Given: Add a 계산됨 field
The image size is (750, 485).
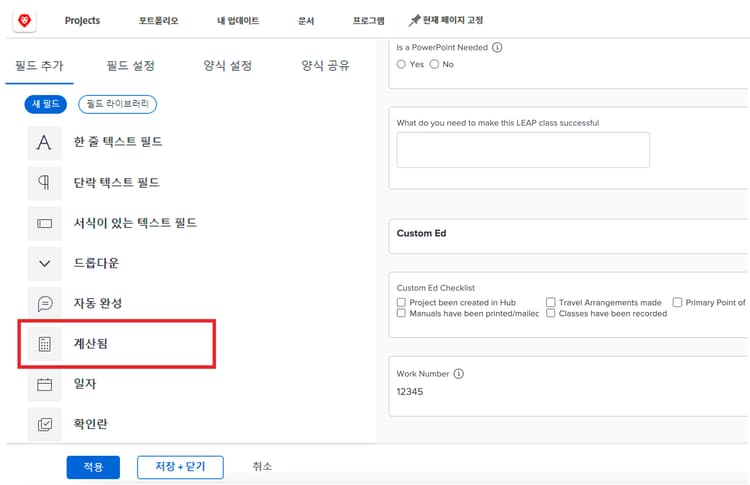Looking at the screenshot, I should pyautogui.click(x=90, y=344).
